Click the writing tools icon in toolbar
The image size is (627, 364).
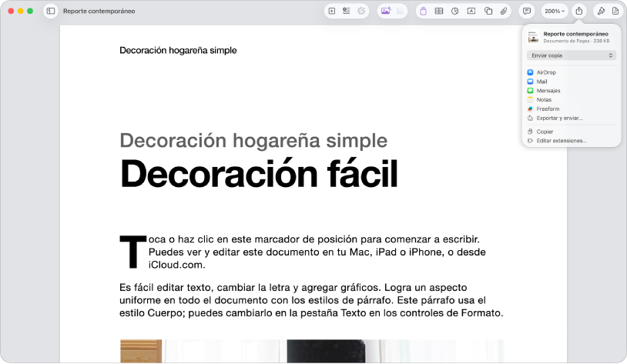coord(361,12)
